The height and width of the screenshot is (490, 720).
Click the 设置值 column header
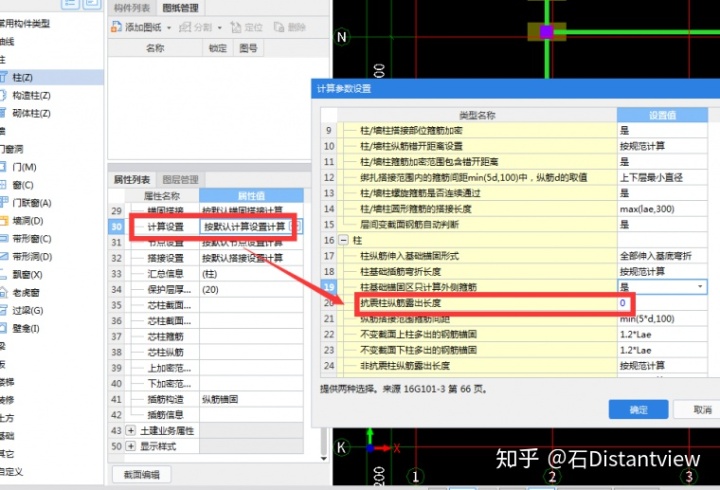662,115
